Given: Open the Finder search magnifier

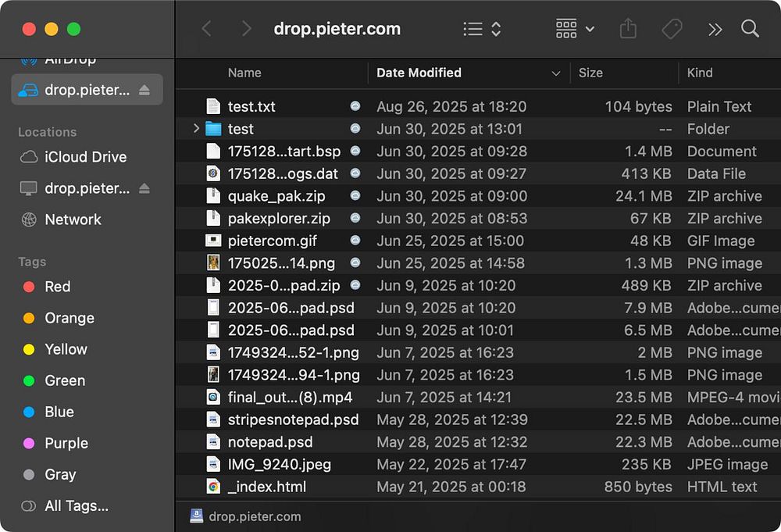Looking at the screenshot, I should (x=750, y=29).
